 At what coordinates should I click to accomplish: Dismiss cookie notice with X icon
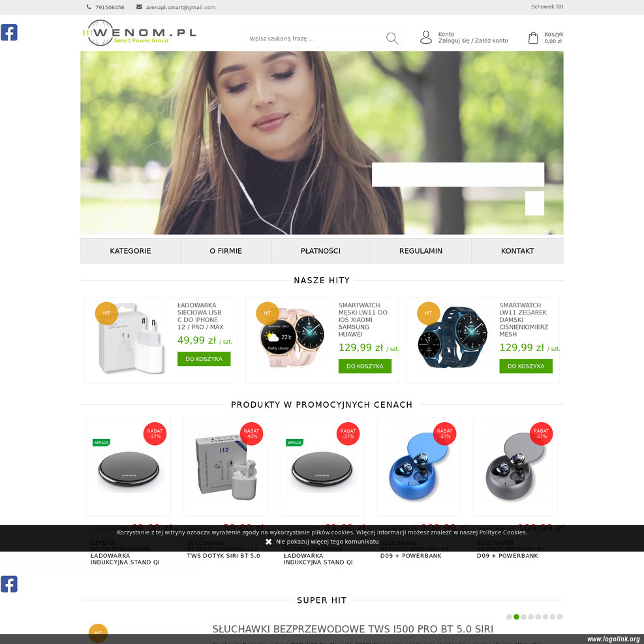pyautogui.click(x=269, y=542)
